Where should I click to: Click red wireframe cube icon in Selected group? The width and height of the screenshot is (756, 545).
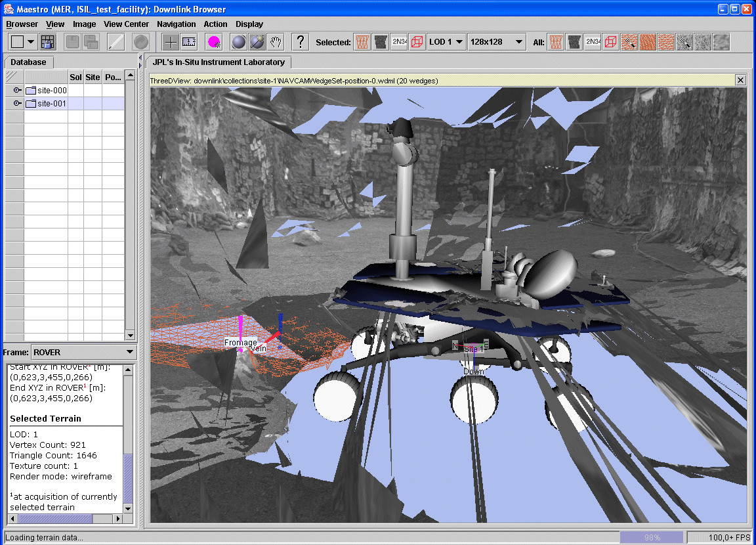(x=417, y=42)
